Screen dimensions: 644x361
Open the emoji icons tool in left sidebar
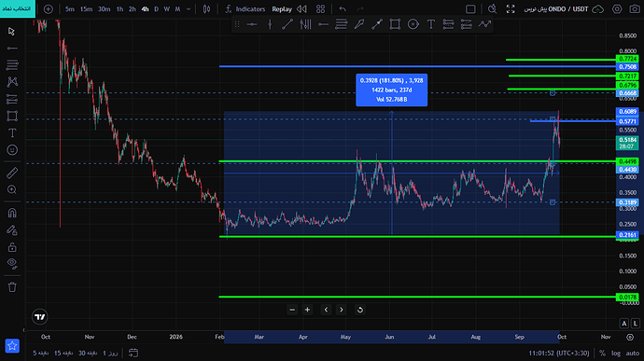[12, 150]
